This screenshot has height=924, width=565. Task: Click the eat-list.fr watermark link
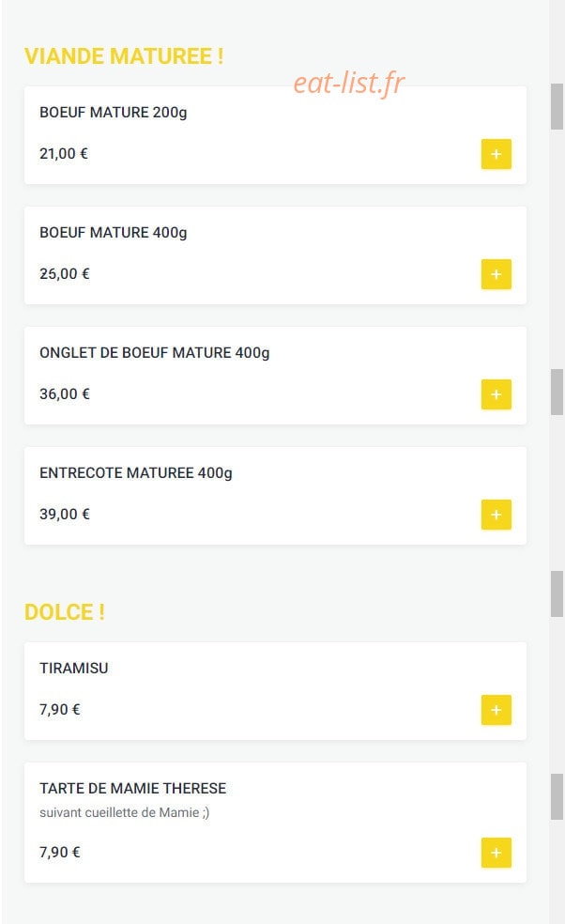pos(349,83)
